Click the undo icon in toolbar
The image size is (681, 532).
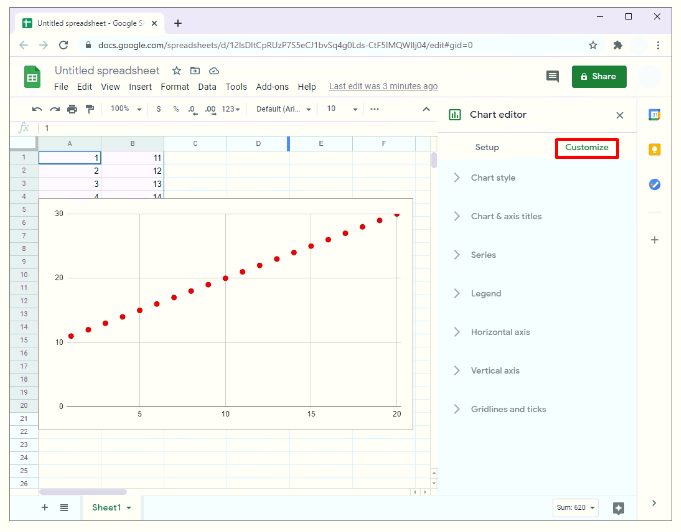click(x=37, y=109)
